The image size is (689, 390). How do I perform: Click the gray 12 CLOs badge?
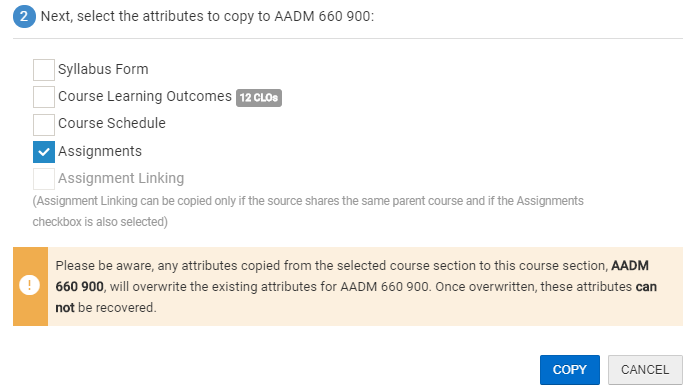point(259,98)
